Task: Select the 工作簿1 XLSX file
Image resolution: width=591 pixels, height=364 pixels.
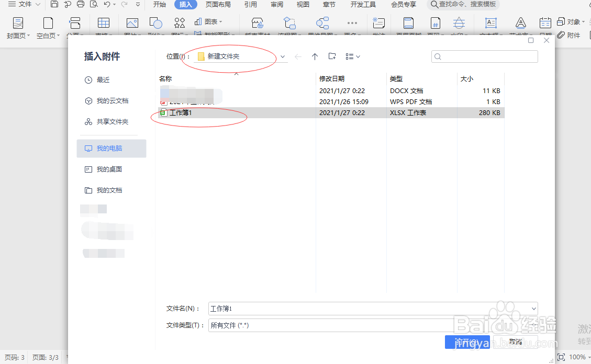Action: coord(182,112)
